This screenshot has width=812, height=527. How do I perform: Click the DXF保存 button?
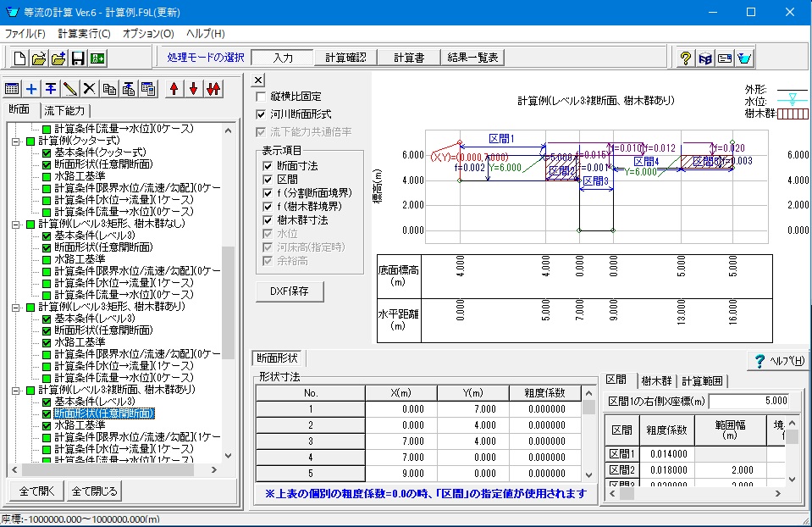coord(290,291)
